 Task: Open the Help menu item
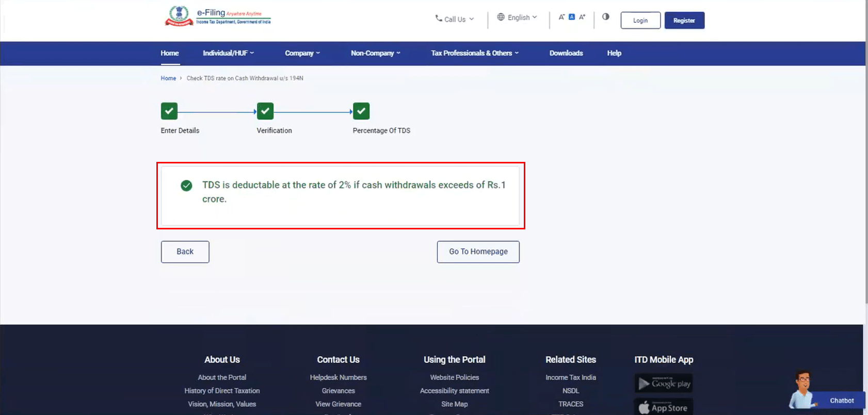pos(614,53)
